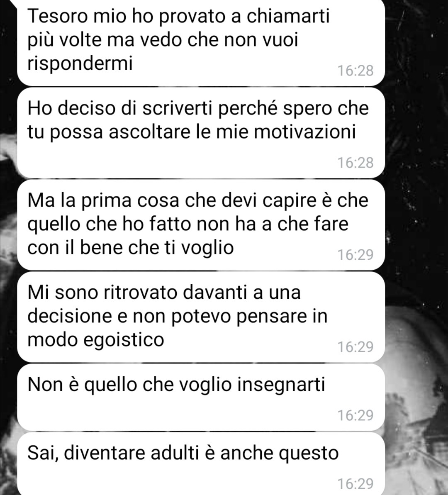
Task: Tap the 16:29 timestamp beside "modo egoistico"
Action: pos(355,347)
